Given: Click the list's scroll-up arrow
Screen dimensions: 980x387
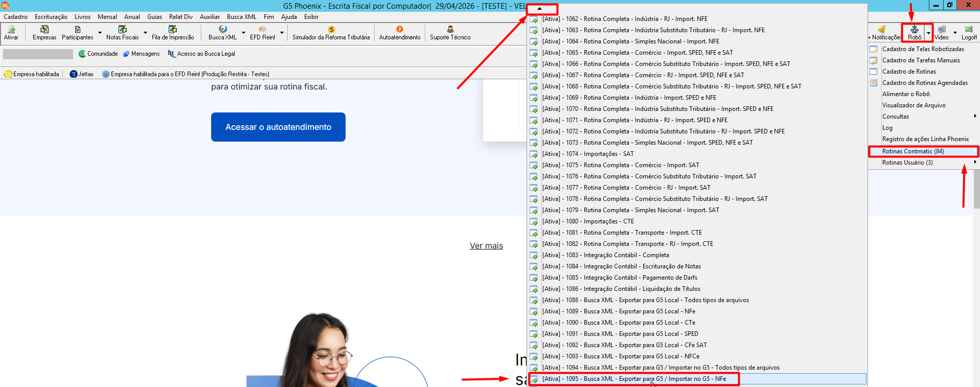Looking at the screenshot, I should pyautogui.click(x=539, y=9).
